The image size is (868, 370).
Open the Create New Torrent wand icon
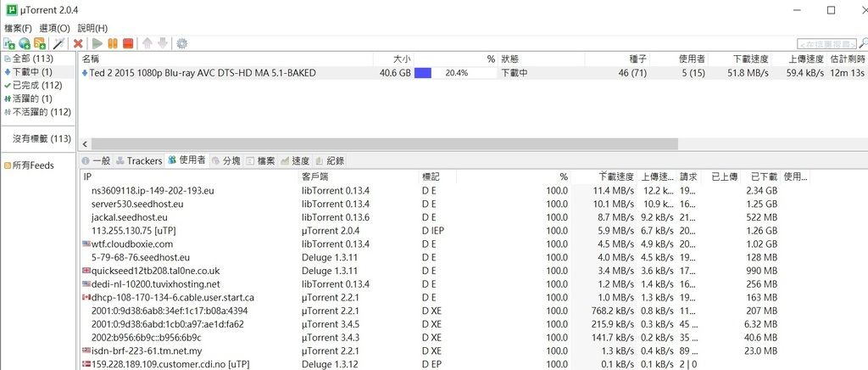pyautogui.click(x=58, y=43)
